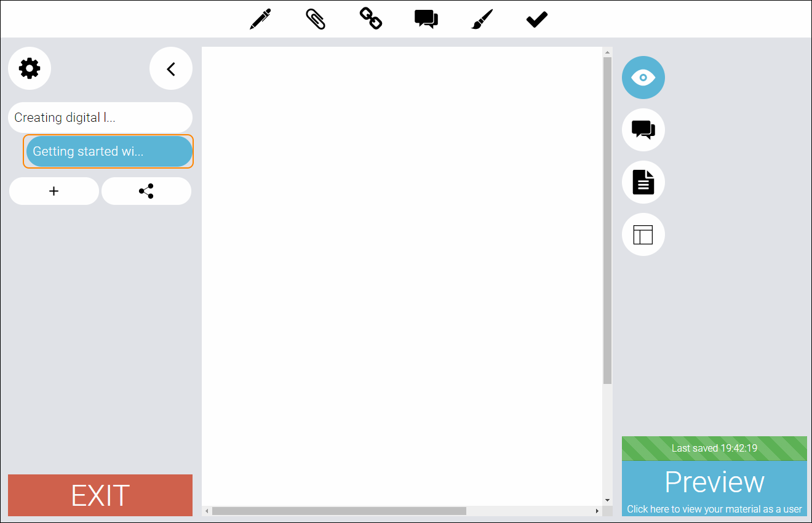Image resolution: width=812 pixels, height=523 pixels.
Task: Select the pencil editing tool on the top toolbar
Action: 260,18
